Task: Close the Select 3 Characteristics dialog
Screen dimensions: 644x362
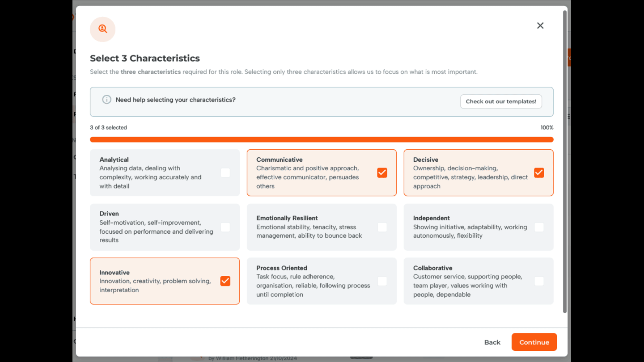Action: [540, 25]
